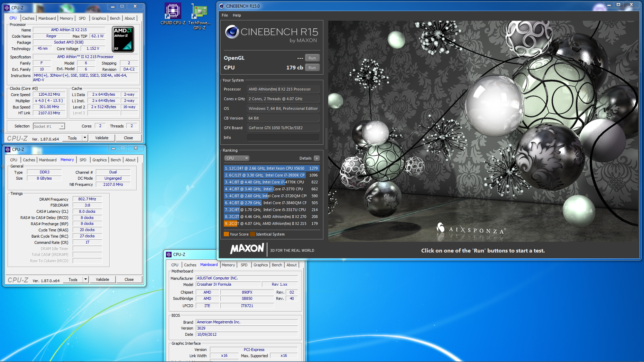The width and height of the screenshot is (644, 362).
Task: Click the Core Speed value 1204.02 MHz
Action: coord(49,94)
